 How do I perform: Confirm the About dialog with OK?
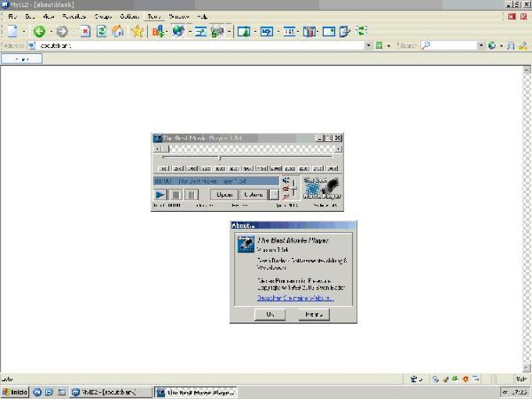(270, 315)
